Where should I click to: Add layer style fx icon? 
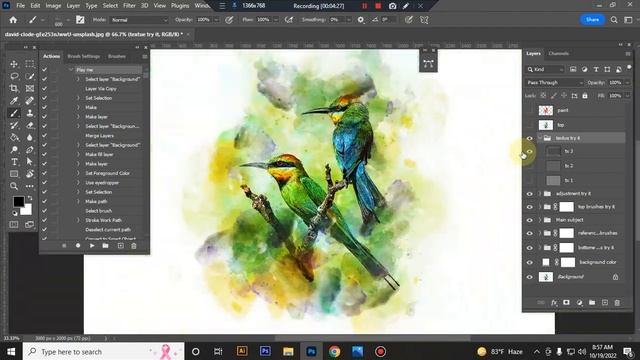click(553, 302)
